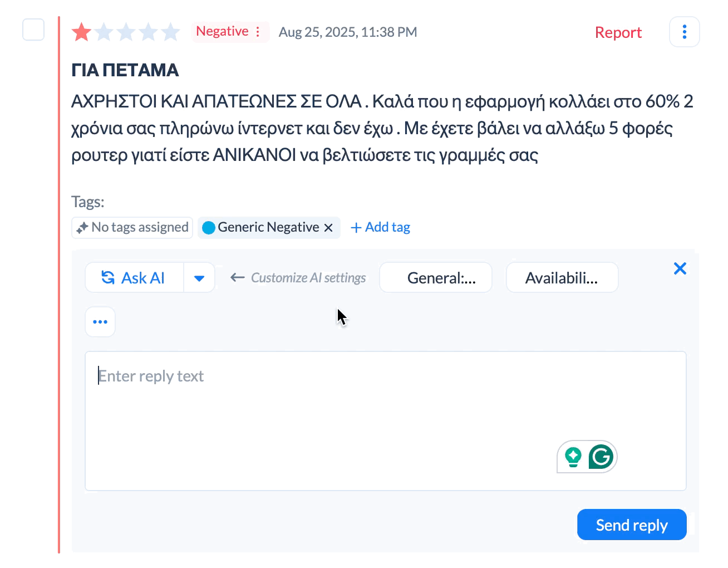Click the first red rating star
This screenshot has height=568, width=728.
[82, 32]
